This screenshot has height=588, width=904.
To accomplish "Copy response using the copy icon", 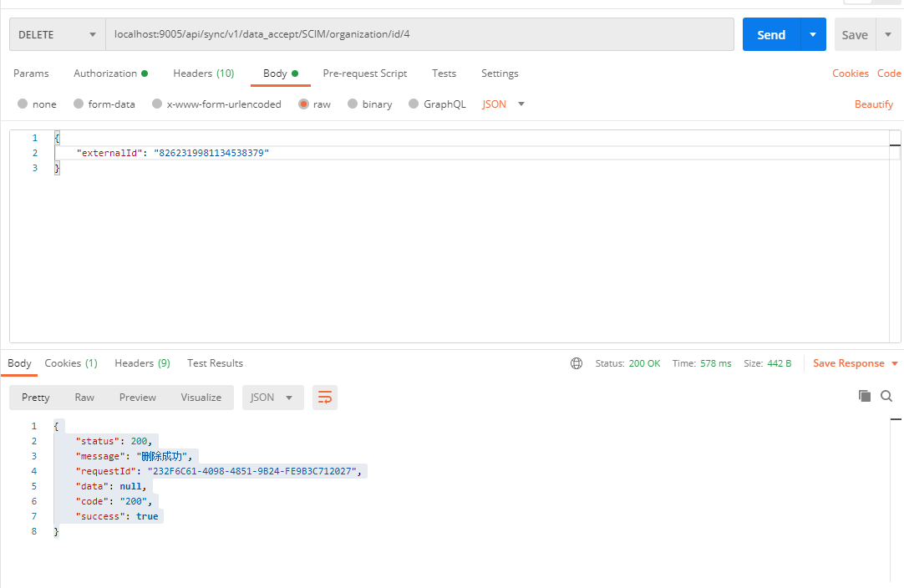I will pyautogui.click(x=865, y=396).
